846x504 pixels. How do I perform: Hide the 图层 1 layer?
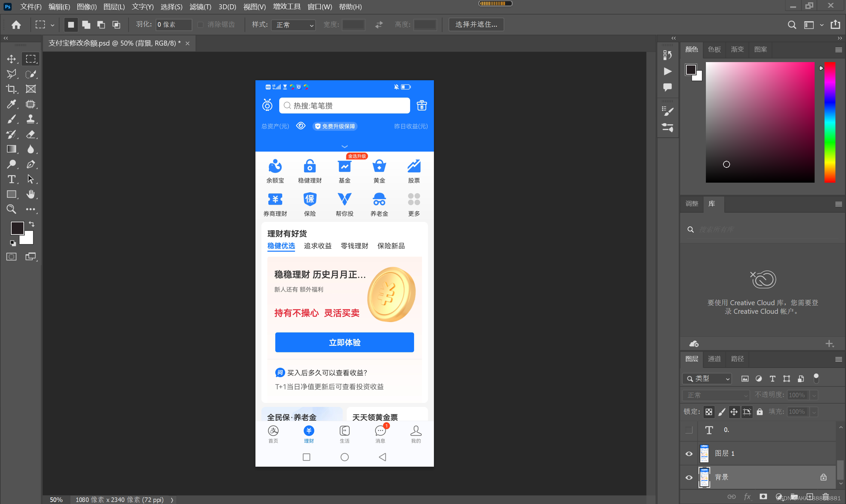click(x=689, y=454)
